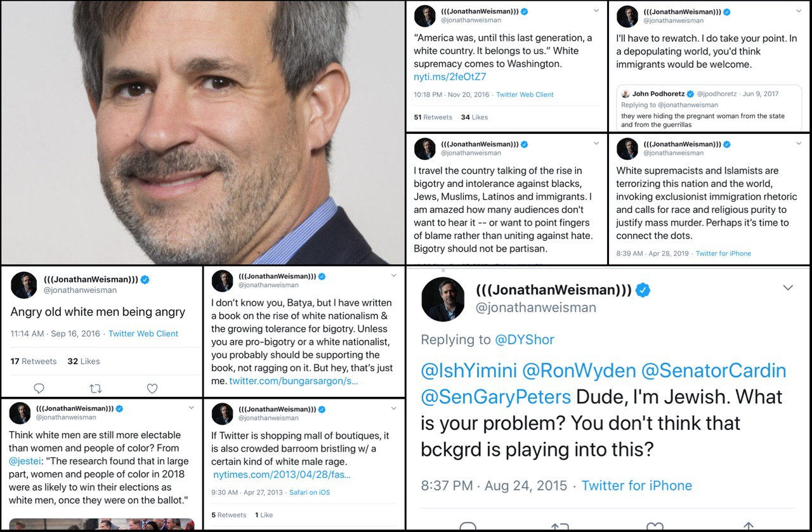This screenshot has width=812, height=532.
Task: Open nytimes.com/2013/04/28 article link
Action: [x=282, y=474]
